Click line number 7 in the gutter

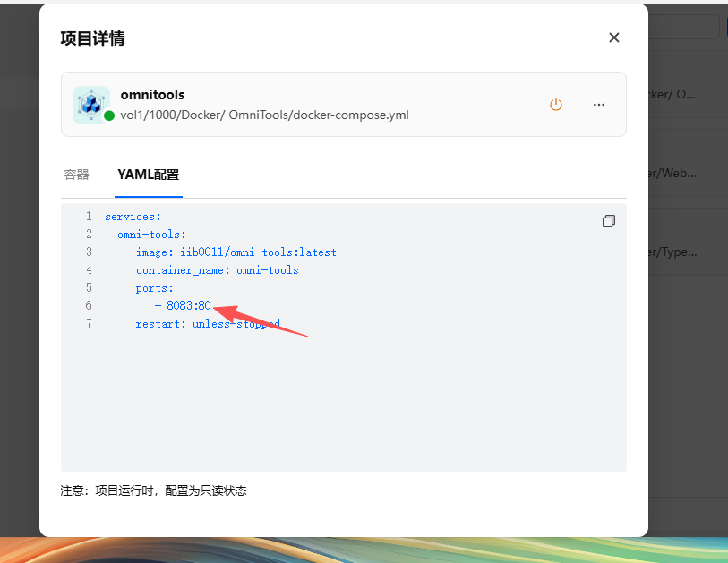coord(89,323)
